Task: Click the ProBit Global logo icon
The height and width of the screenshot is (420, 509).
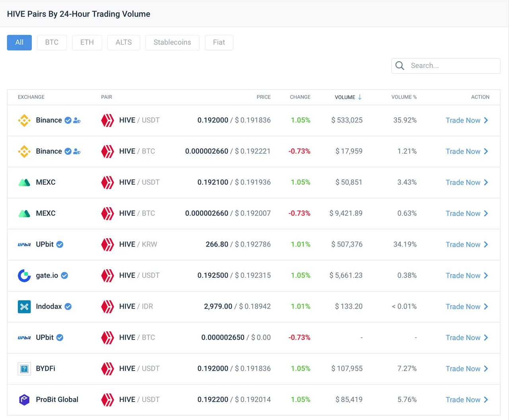Action: (x=24, y=400)
